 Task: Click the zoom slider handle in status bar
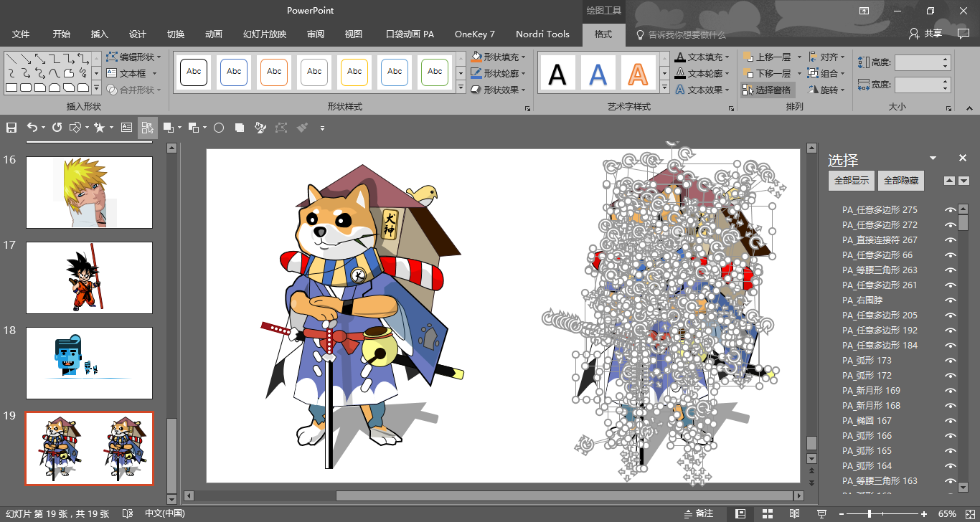tap(870, 513)
